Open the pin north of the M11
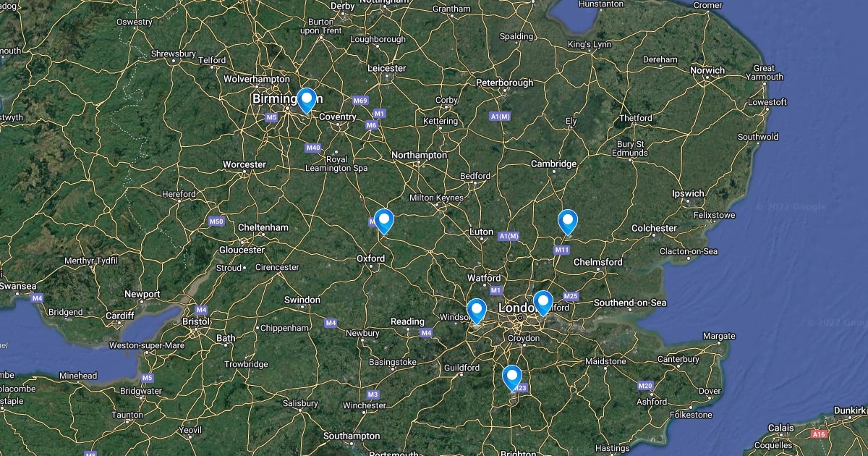This screenshot has height=456, width=868. pyautogui.click(x=568, y=221)
